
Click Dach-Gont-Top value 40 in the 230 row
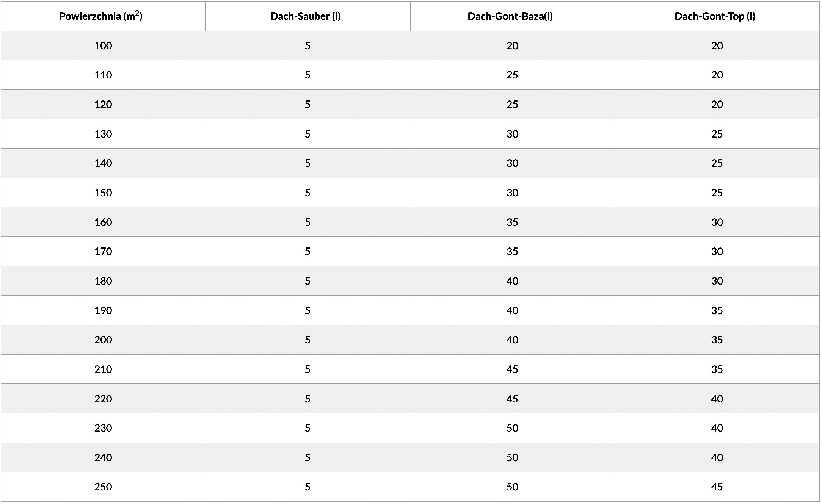[x=717, y=428]
